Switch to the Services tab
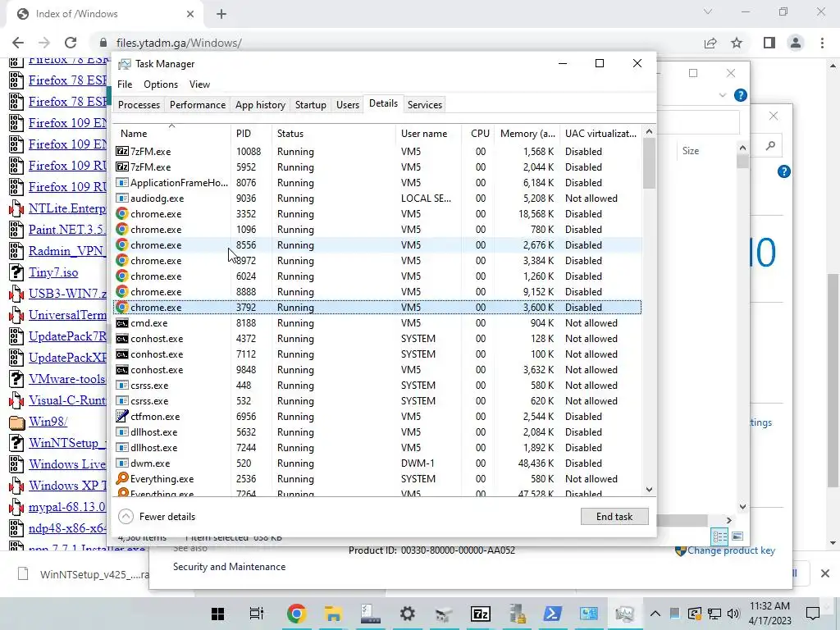This screenshot has height=630, width=840. pos(425,105)
